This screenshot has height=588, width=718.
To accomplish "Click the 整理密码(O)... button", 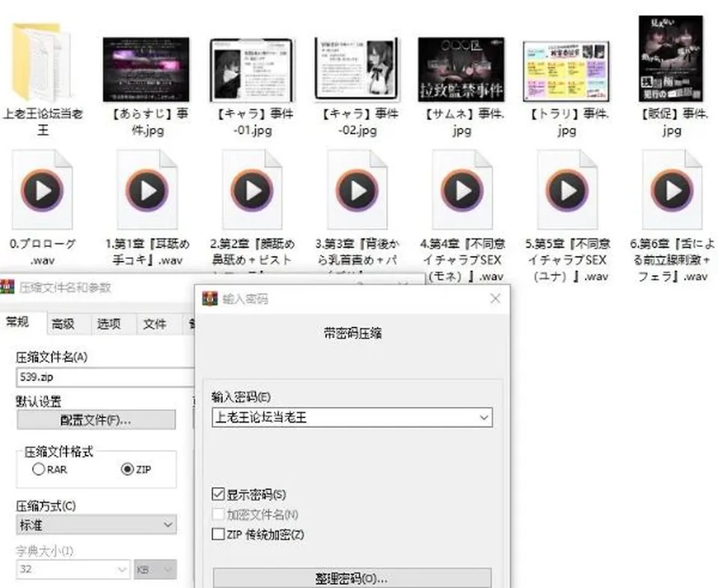I will pyautogui.click(x=352, y=578).
